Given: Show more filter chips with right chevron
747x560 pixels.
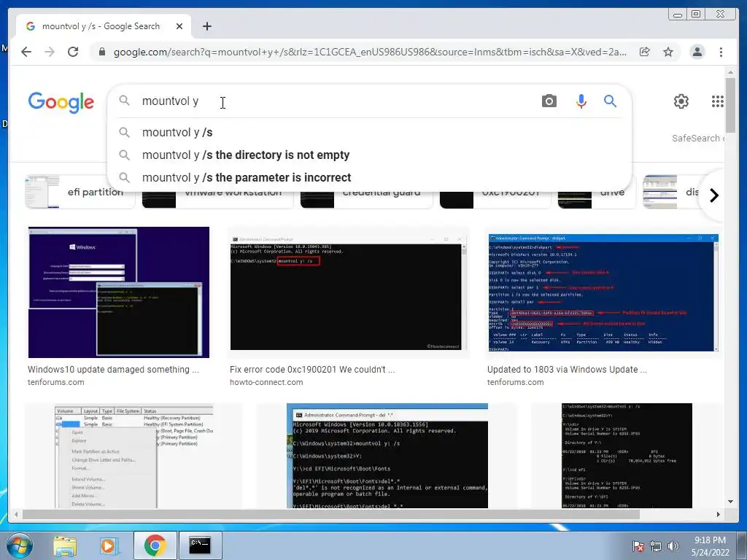Looking at the screenshot, I should click(x=713, y=195).
